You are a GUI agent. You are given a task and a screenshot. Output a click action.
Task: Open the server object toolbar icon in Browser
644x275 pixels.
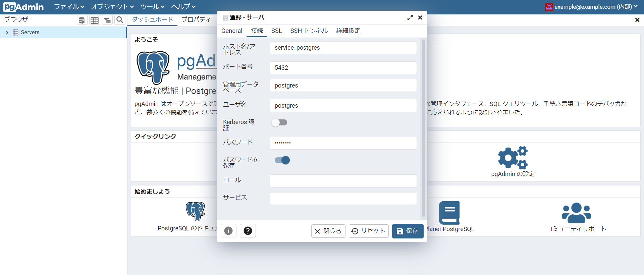point(82,20)
